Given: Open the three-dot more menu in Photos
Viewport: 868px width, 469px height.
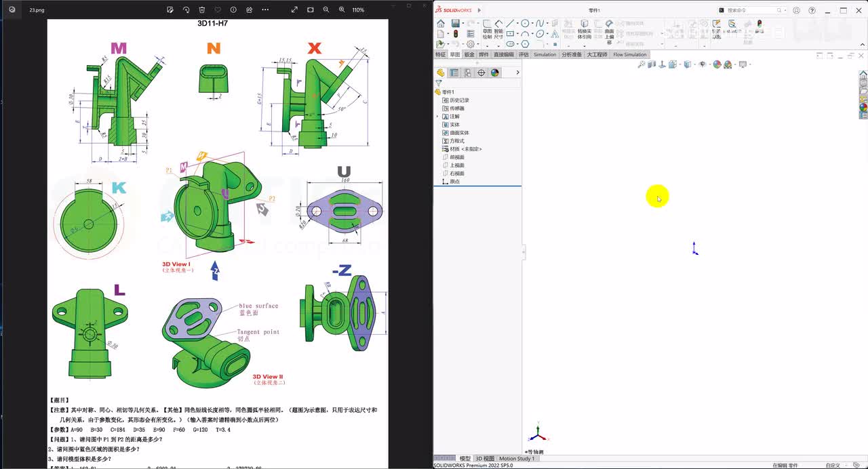Looking at the screenshot, I should point(265,10).
